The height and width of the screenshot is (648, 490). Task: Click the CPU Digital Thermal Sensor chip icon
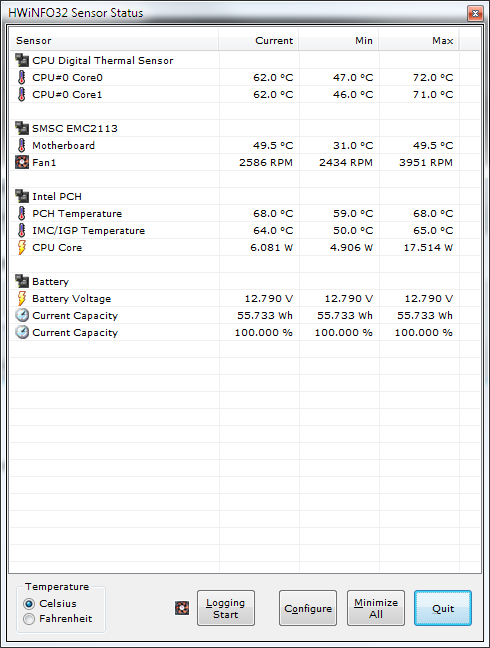(x=22, y=60)
